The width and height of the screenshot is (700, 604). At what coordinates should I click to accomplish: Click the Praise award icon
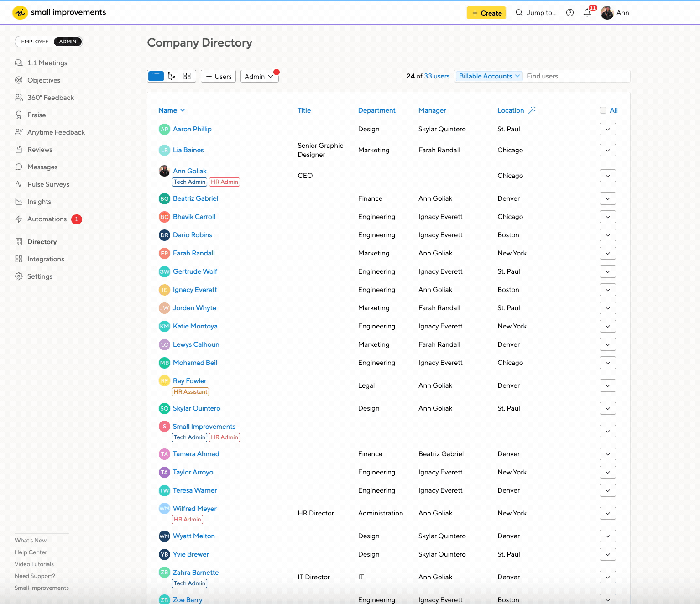click(x=19, y=115)
